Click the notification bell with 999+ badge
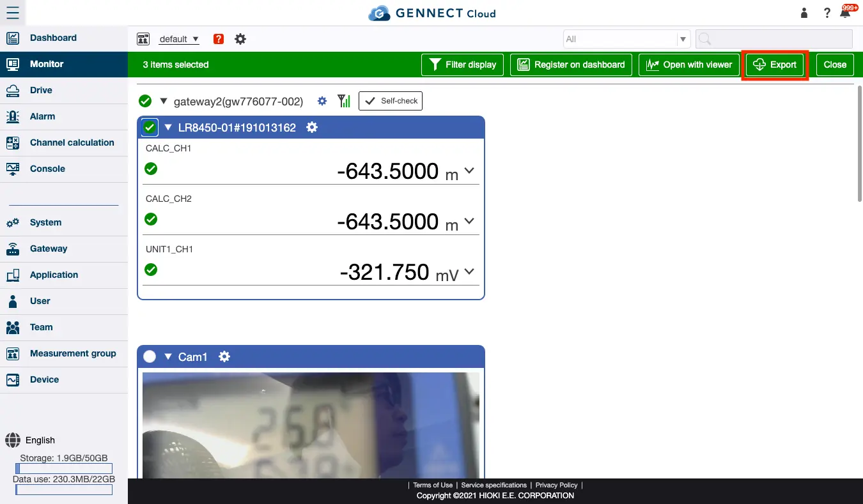 pos(845,12)
